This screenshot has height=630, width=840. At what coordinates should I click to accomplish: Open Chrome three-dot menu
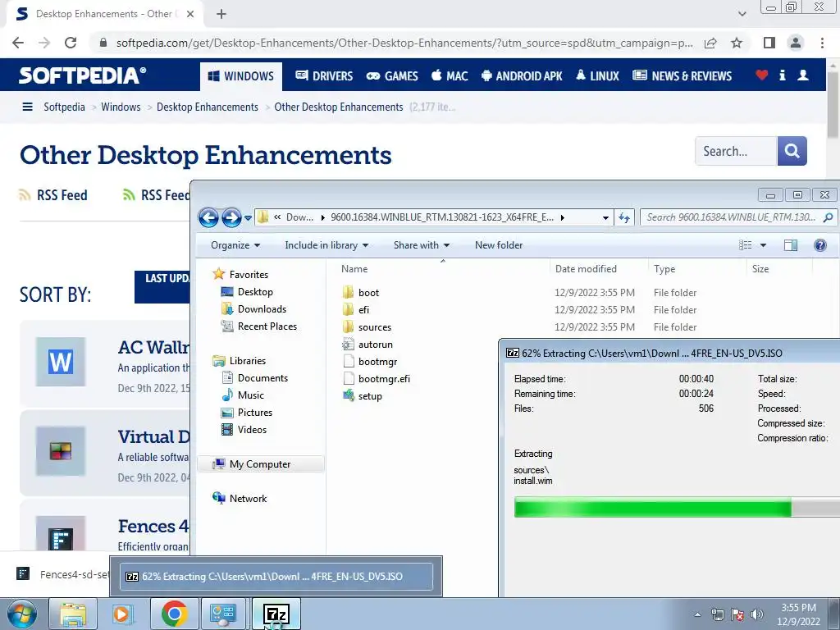pos(822,43)
